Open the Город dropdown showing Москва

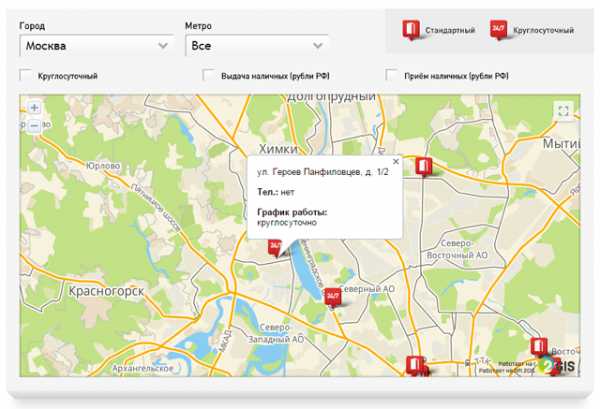[x=97, y=45]
